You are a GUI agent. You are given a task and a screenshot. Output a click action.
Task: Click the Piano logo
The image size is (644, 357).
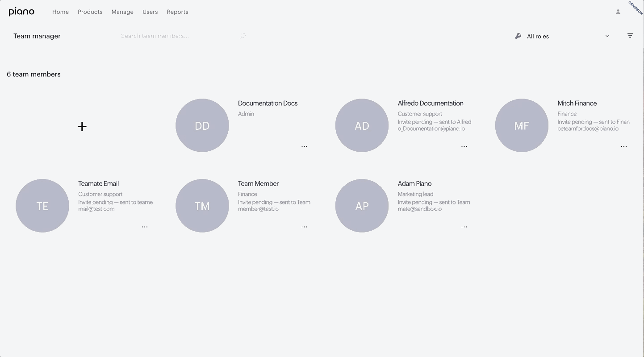21,12
